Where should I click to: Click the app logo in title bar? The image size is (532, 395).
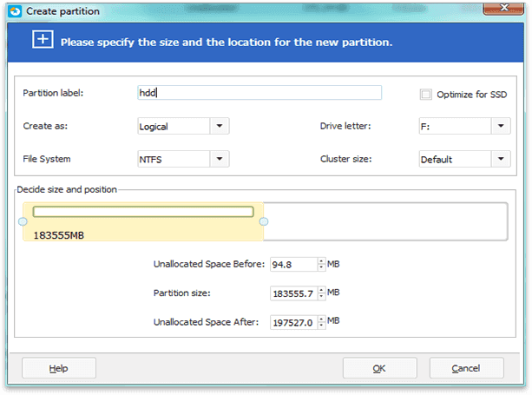(x=15, y=11)
